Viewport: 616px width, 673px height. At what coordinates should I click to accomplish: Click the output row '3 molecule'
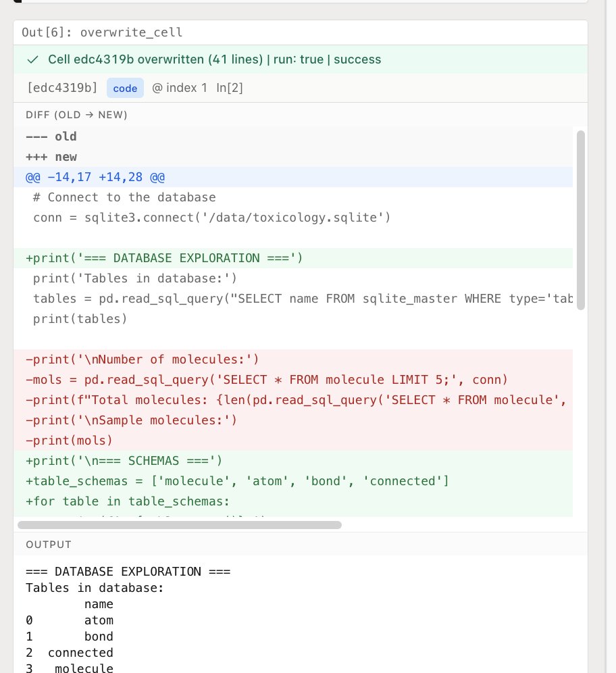(70, 668)
